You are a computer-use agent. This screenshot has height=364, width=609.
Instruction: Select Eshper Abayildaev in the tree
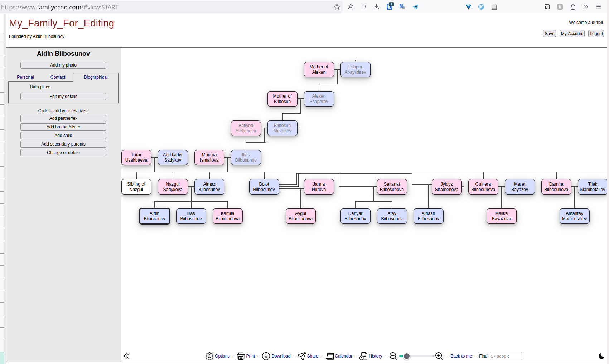point(356,69)
